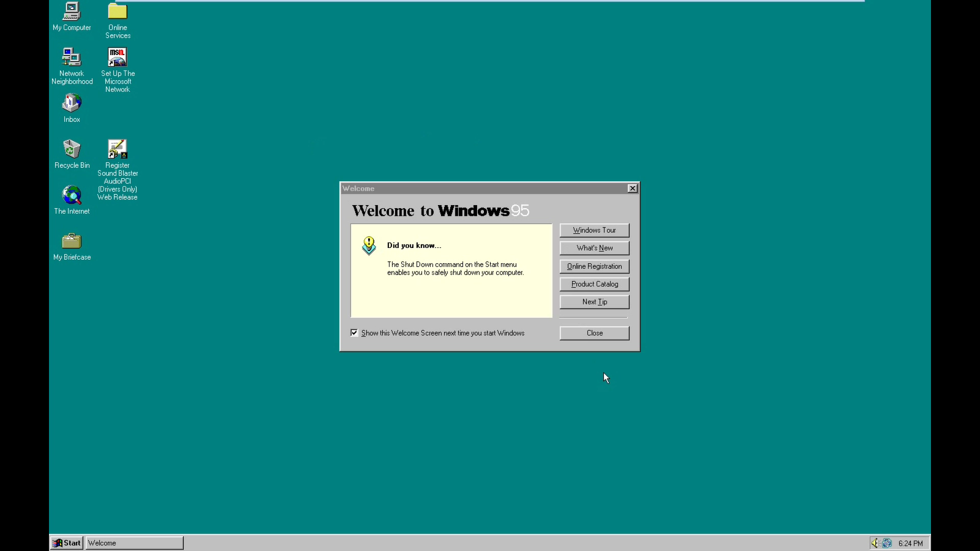View the Product Catalog

coord(594,284)
